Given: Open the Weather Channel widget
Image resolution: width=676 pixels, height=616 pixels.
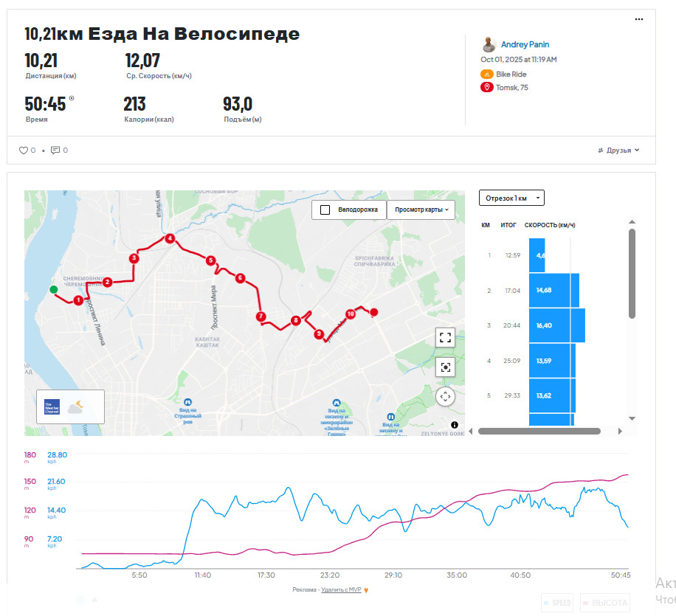Looking at the screenshot, I should point(70,407).
